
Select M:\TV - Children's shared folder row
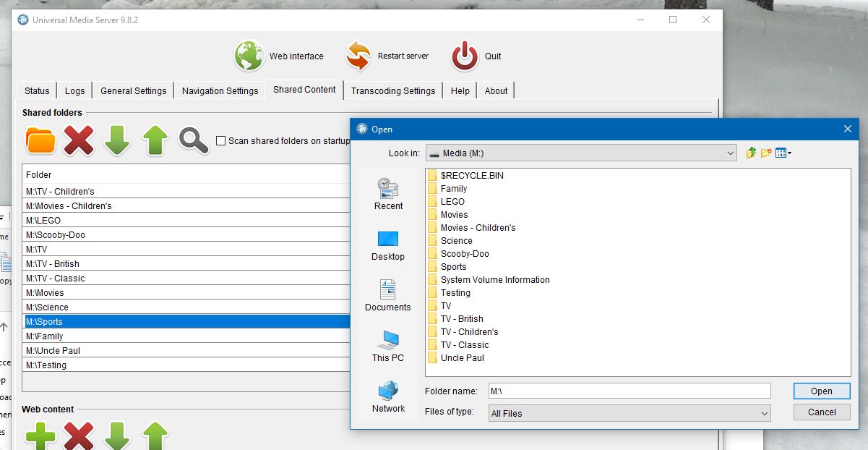pos(186,191)
